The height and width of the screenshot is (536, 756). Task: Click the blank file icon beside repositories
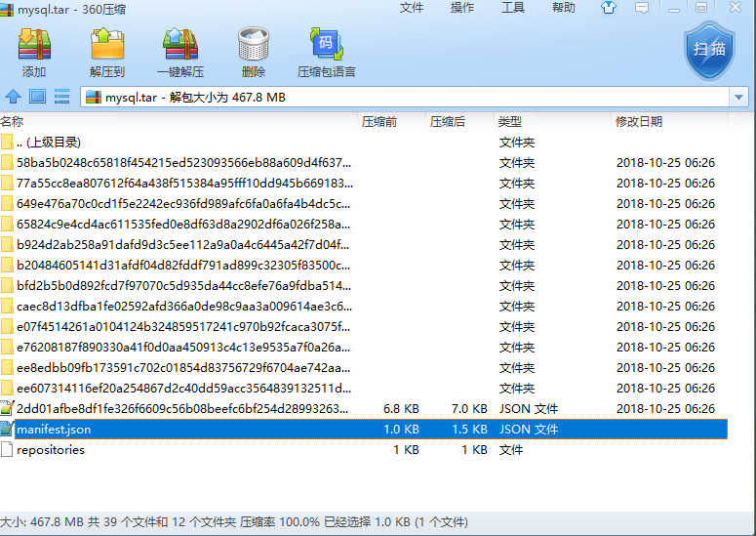7,450
